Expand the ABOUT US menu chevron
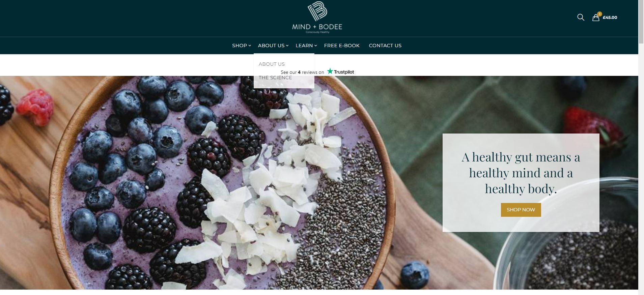This screenshot has width=644, height=295. [x=287, y=46]
